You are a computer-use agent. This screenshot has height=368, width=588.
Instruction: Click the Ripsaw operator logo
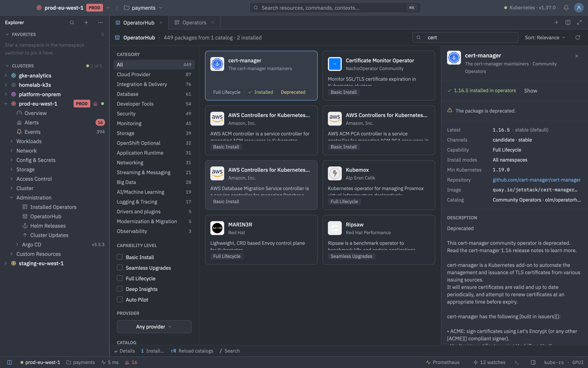coord(334,228)
